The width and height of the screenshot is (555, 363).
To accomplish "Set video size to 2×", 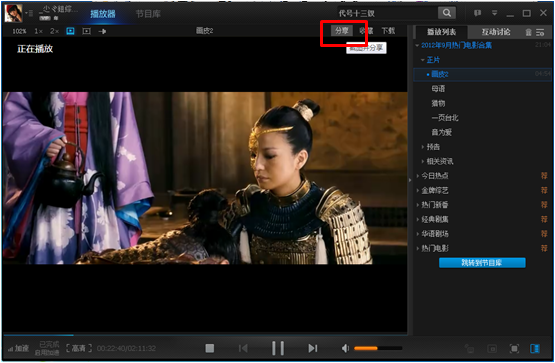I will tap(54, 31).
